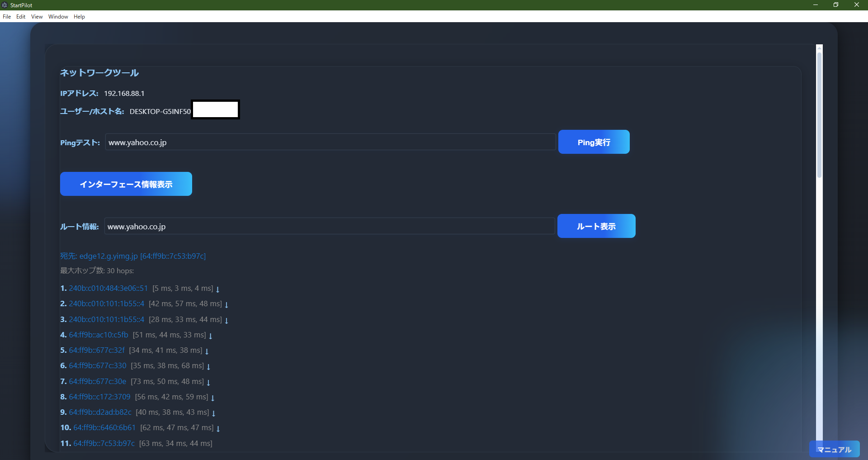Open the Help menu

tap(79, 17)
